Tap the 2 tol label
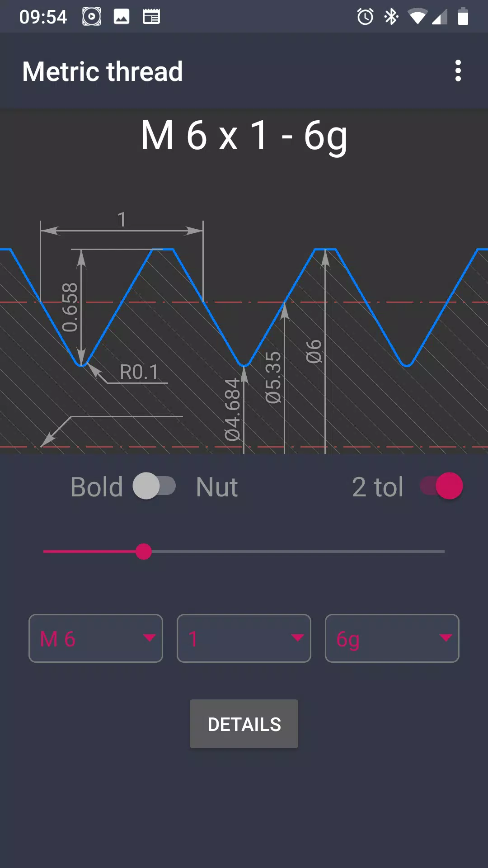Image resolution: width=488 pixels, height=868 pixels. (x=378, y=487)
